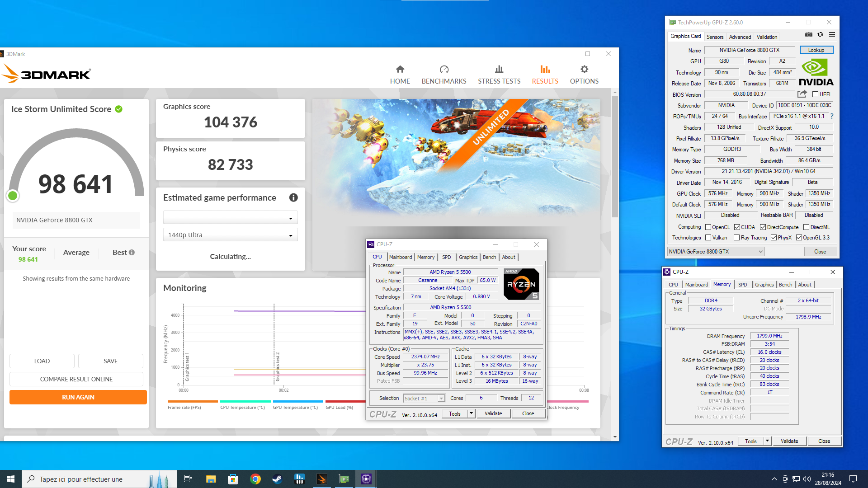868x488 pixels.
Task: Open the Socket #1 selection dropdown in CPU-Z
Action: (x=424, y=398)
